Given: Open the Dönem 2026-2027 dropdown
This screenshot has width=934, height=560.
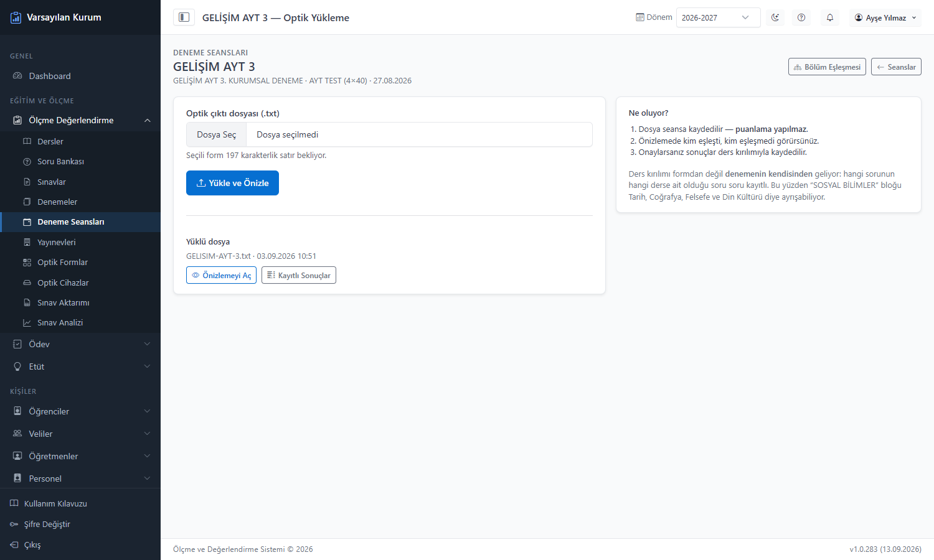Looking at the screenshot, I should click(718, 17).
